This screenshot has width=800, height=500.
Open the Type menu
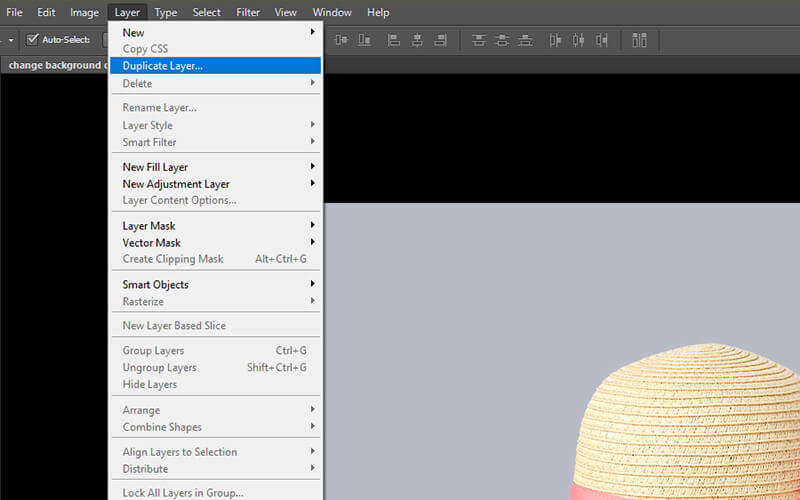[x=166, y=12]
